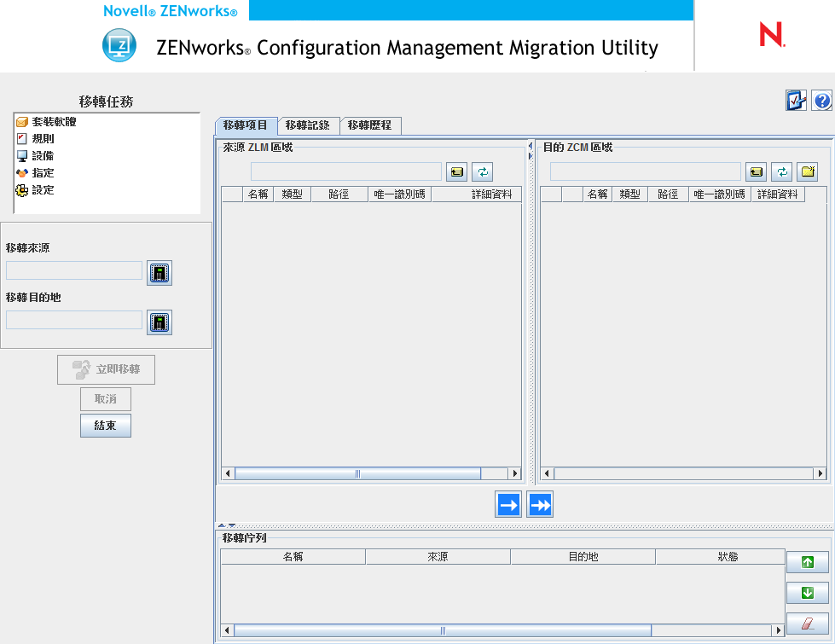
Task: Click the double-arrow migrate all button
Action: [540, 504]
